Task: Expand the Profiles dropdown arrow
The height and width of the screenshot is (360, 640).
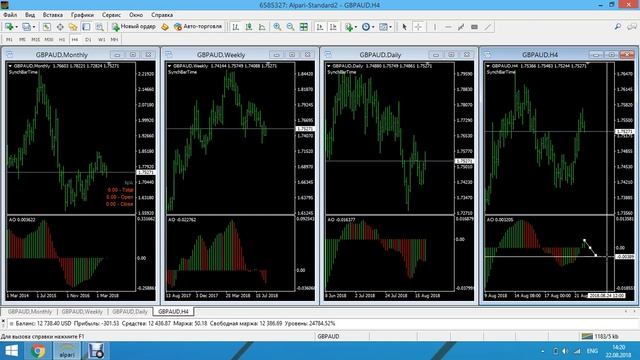Action: point(33,27)
